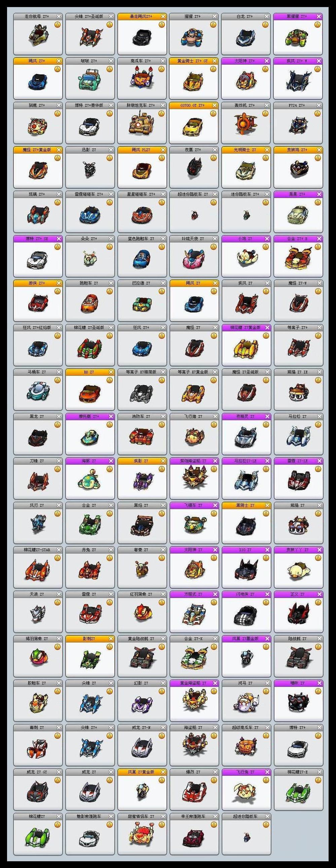The height and width of the screenshot is (868, 336).
Task: Click info icon on 游侠 Z7+ card
Action: pos(57,292)
